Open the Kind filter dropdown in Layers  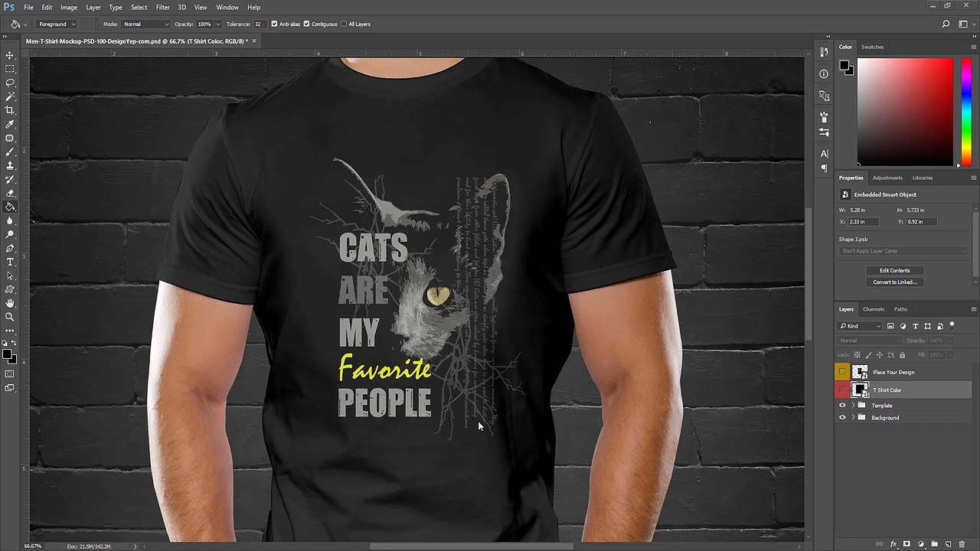pyautogui.click(x=861, y=326)
